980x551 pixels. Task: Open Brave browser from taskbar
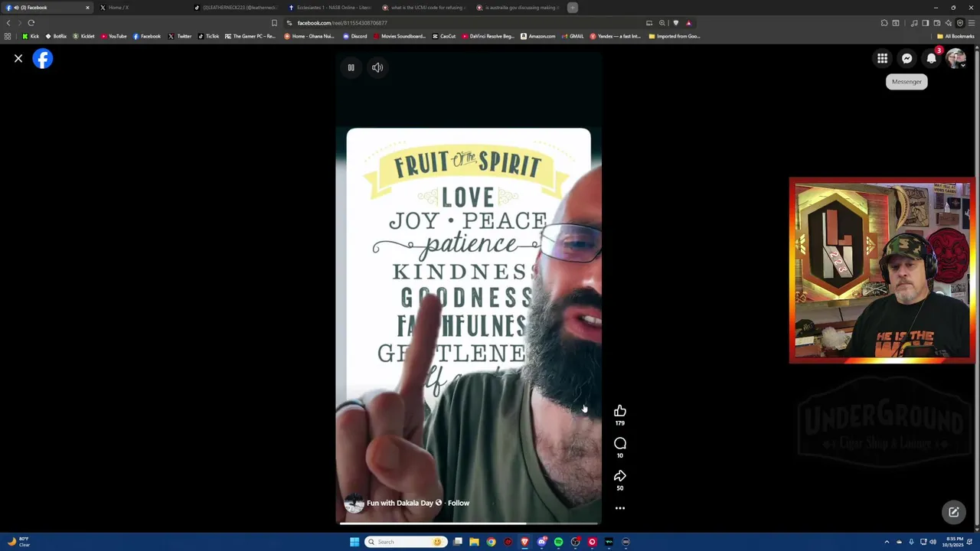[x=525, y=542]
